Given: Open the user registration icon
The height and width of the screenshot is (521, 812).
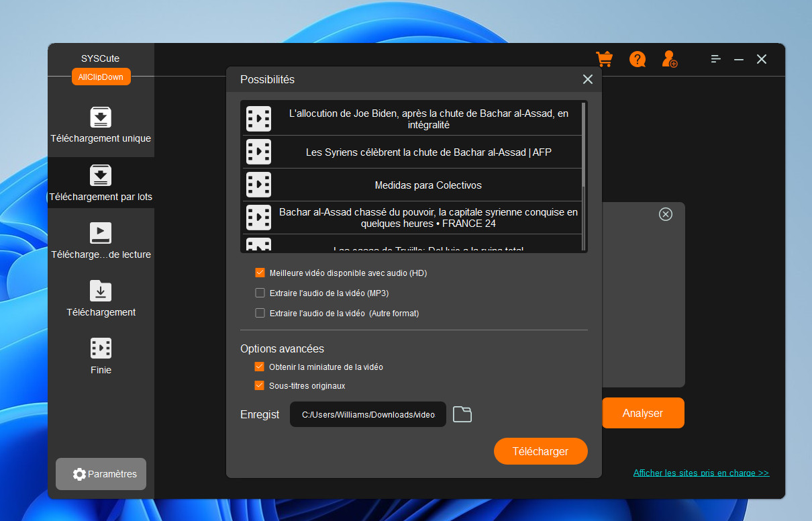Looking at the screenshot, I should (x=669, y=59).
